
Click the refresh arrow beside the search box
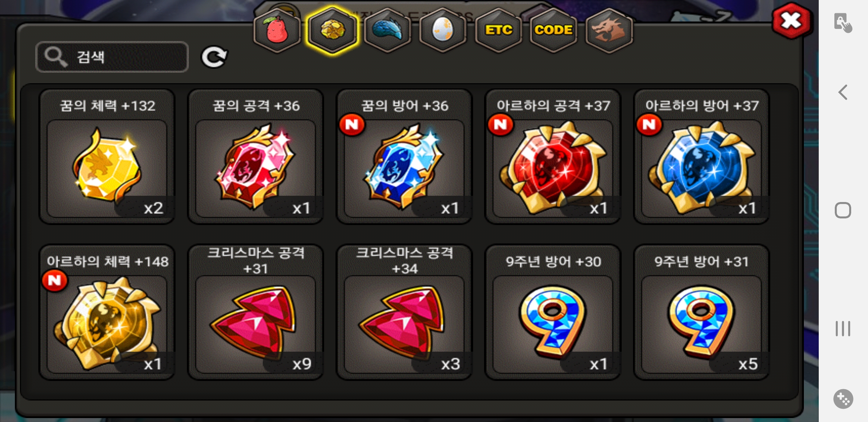coord(214,57)
